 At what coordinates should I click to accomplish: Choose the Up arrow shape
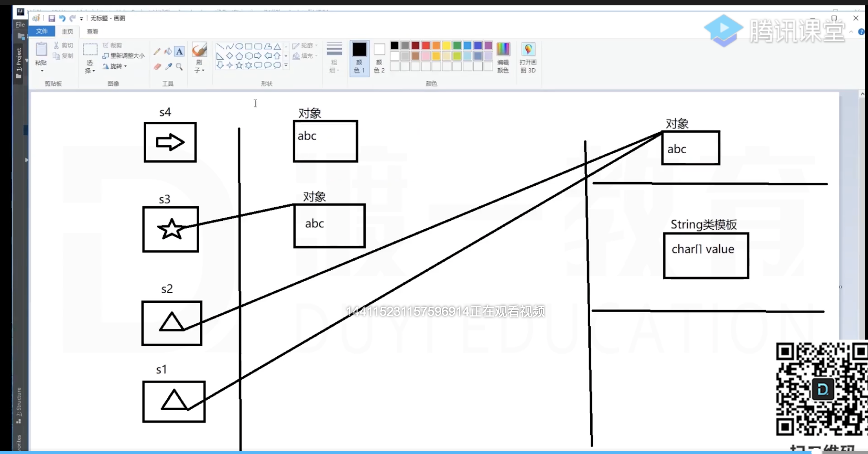[x=277, y=56]
